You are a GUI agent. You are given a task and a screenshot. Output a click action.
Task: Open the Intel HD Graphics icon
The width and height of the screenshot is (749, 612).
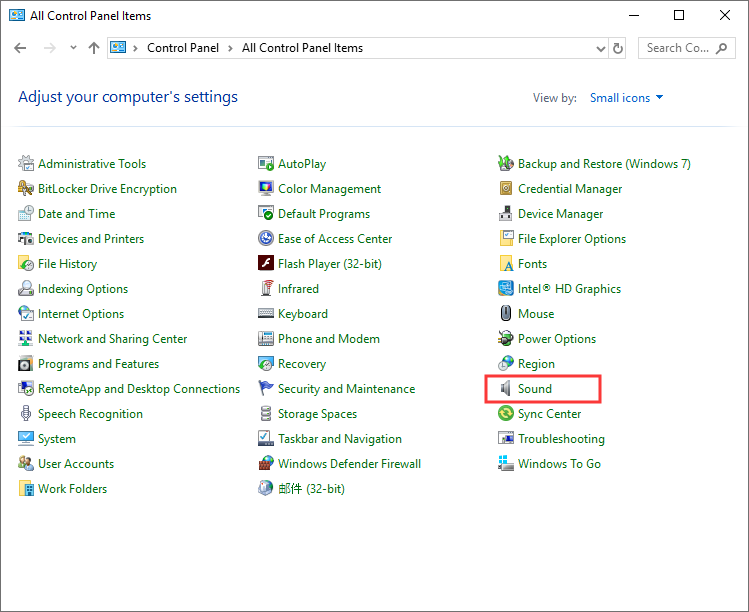pos(506,289)
